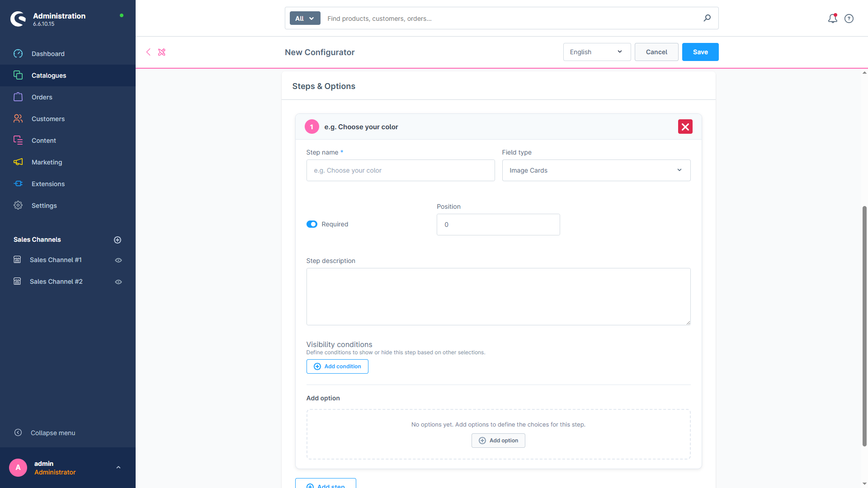Click the scrollbar down arrow
868x488 pixels.
pyautogui.click(x=864, y=484)
